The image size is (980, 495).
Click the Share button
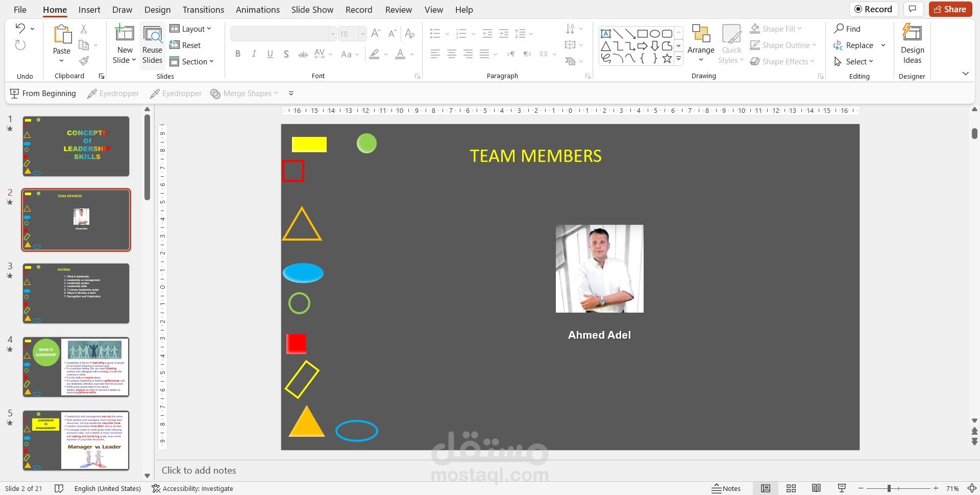point(950,9)
